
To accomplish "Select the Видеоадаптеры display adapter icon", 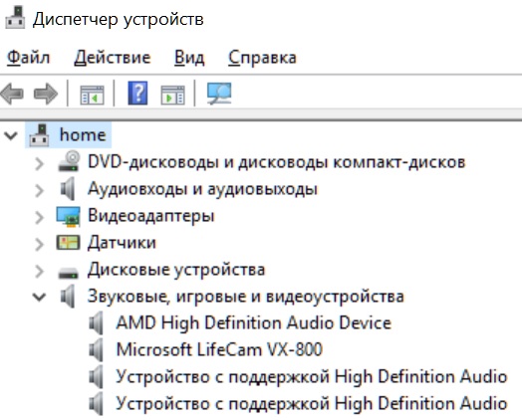I will point(69,217).
